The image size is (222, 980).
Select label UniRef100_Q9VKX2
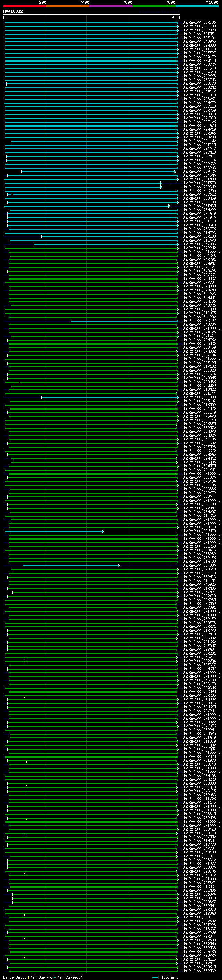pyautogui.click(x=199, y=275)
